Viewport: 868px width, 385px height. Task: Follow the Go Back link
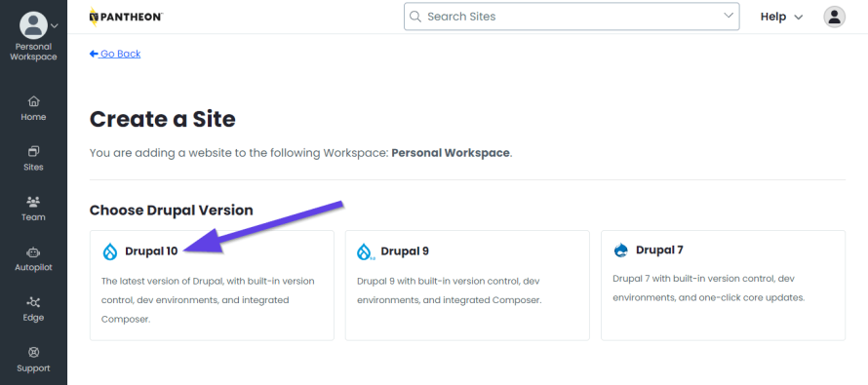[x=115, y=54]
